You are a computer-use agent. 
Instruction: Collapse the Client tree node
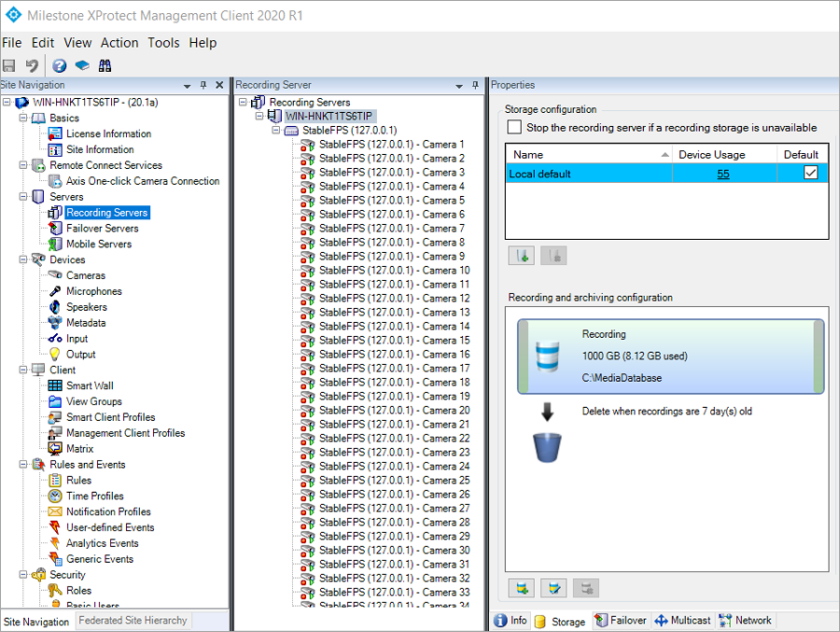[x=23, y=370]
